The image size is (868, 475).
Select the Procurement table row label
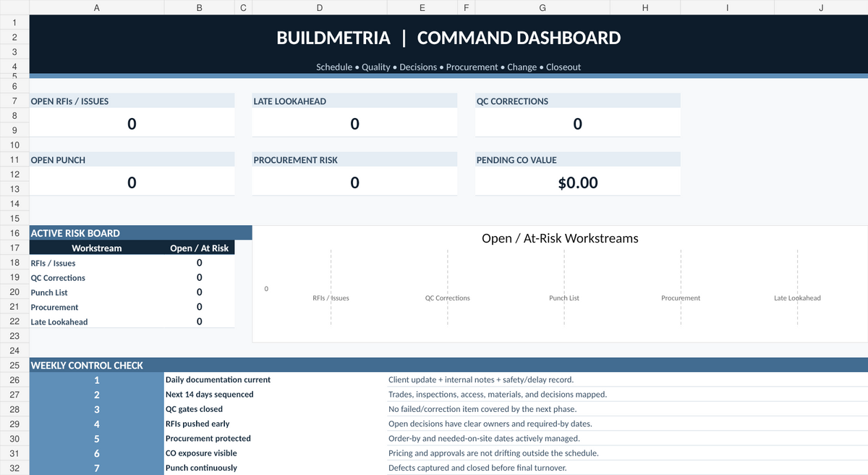97,307
